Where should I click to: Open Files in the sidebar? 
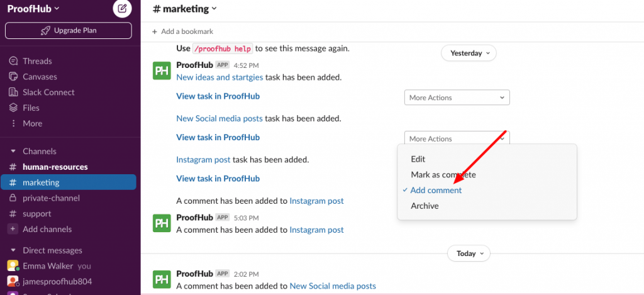click(x=25, y=108)
